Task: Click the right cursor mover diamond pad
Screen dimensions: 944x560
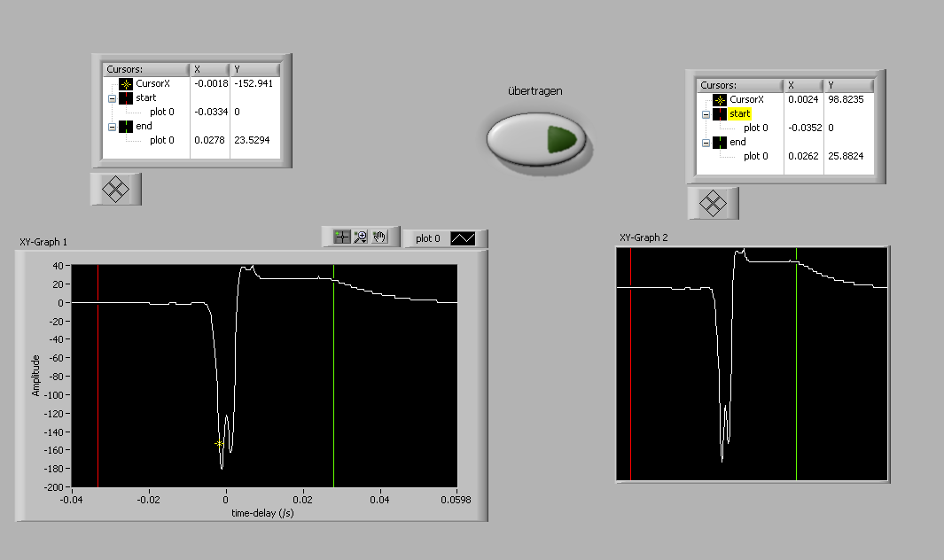Action: [x=713, y=204]
